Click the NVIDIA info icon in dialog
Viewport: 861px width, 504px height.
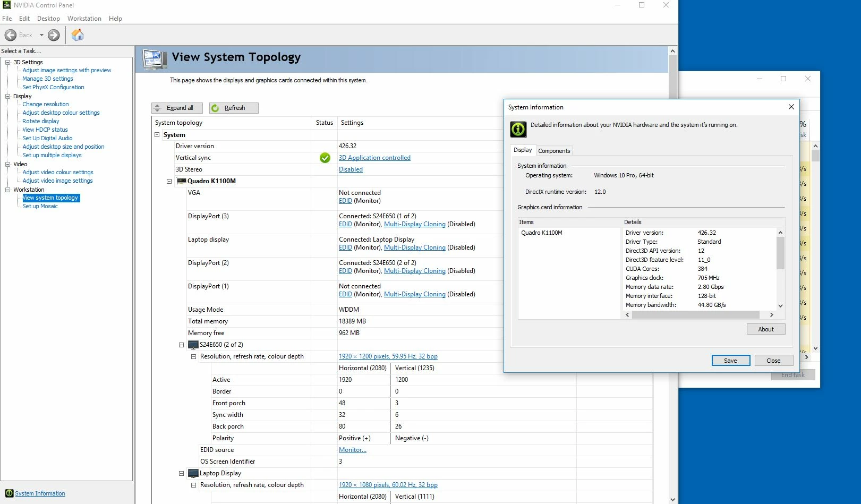pos(518,129)
